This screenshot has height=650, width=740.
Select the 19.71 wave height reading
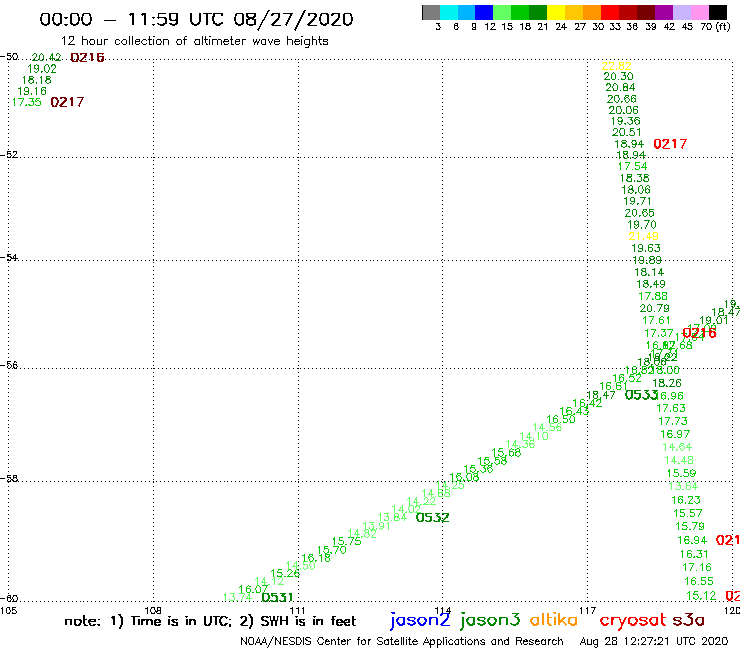638,201
